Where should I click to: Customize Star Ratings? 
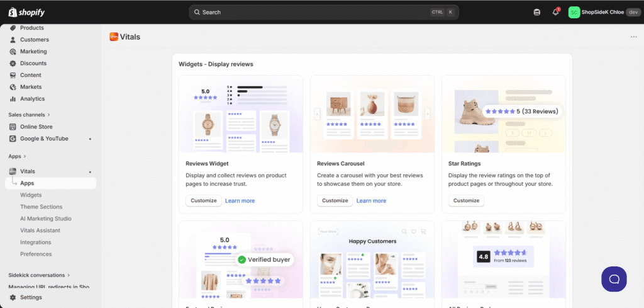[466, 201]
